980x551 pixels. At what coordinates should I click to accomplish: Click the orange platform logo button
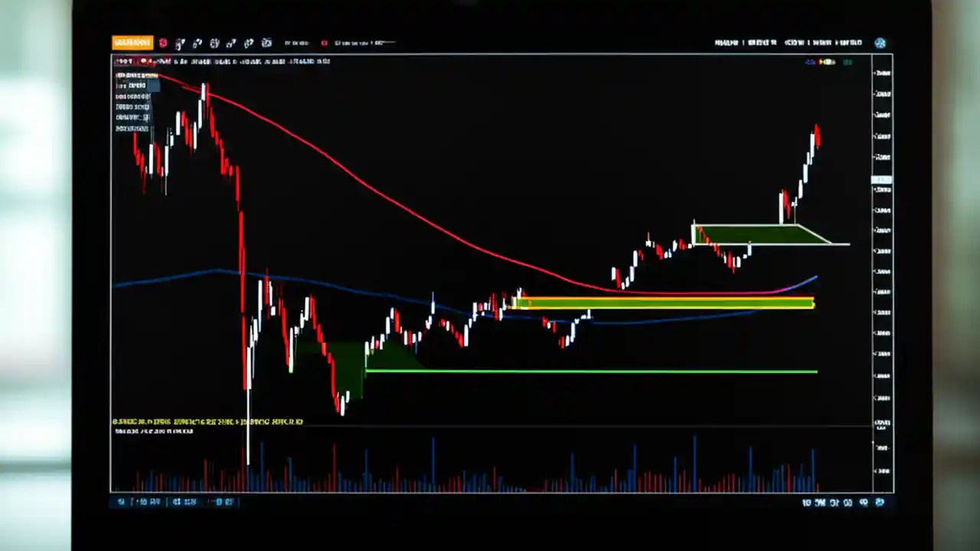coord(132,42)
